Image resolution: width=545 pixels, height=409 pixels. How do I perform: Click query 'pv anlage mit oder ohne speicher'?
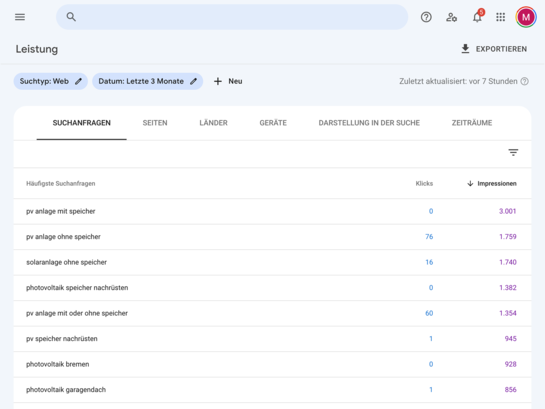pyautogui.click(x=77, y=313)
